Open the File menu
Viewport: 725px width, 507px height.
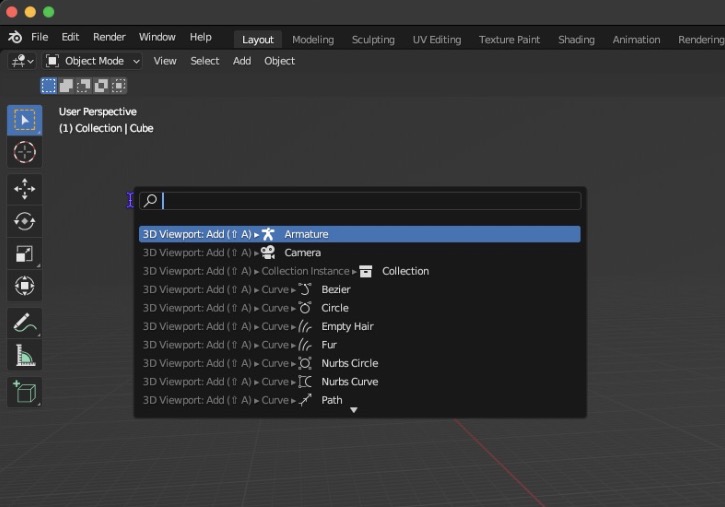(39, 37)
